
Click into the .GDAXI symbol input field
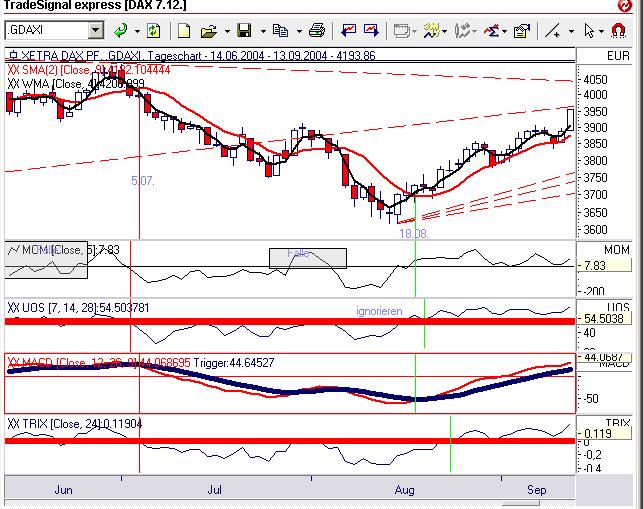coord(47,30)
